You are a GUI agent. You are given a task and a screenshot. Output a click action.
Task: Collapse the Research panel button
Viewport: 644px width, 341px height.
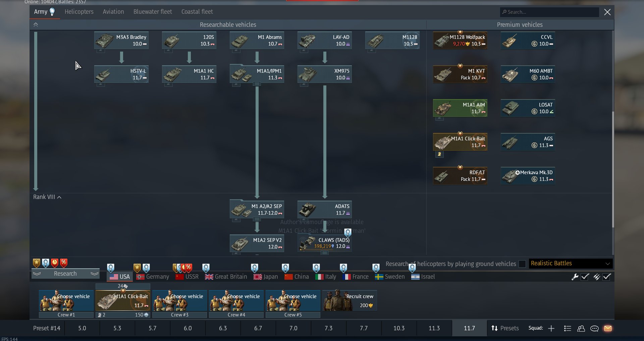65,274
